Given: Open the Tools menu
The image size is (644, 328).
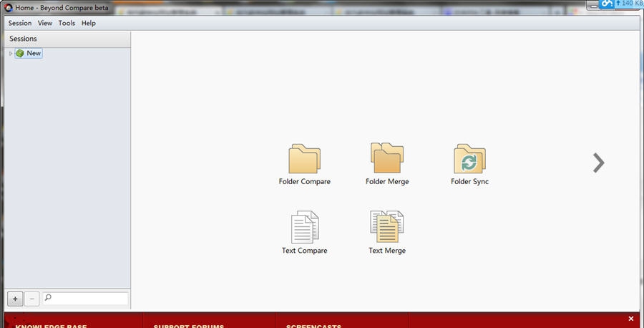Looking at the screenshot, I should click(67, 23).
